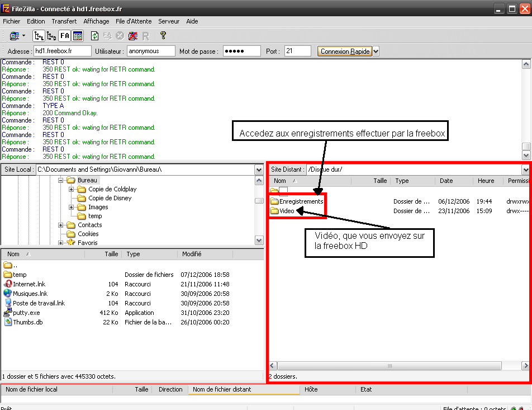Open the Site Manager icon

15,36
